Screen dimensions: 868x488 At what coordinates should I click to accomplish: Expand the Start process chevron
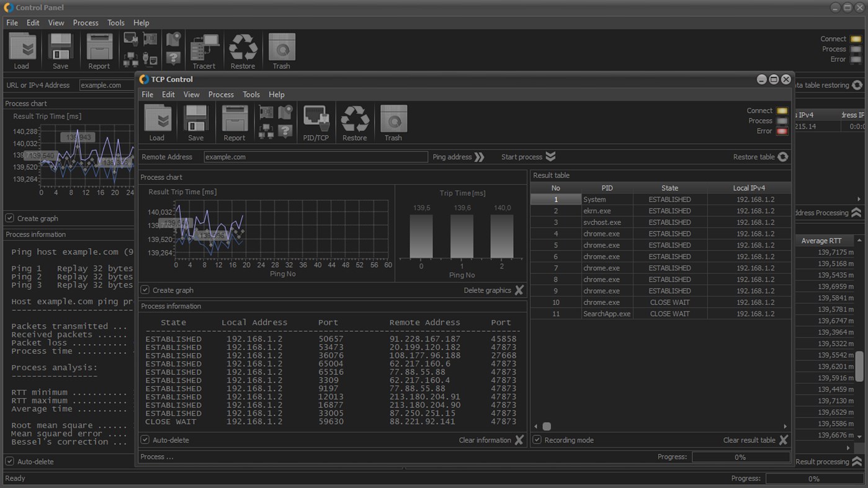pos(550,157)
